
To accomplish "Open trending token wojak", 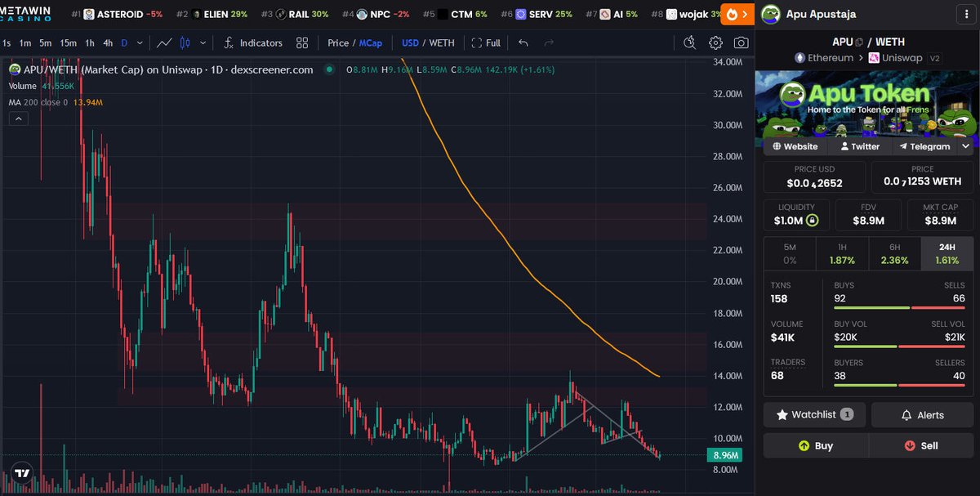I will click(x=686, y=15).
